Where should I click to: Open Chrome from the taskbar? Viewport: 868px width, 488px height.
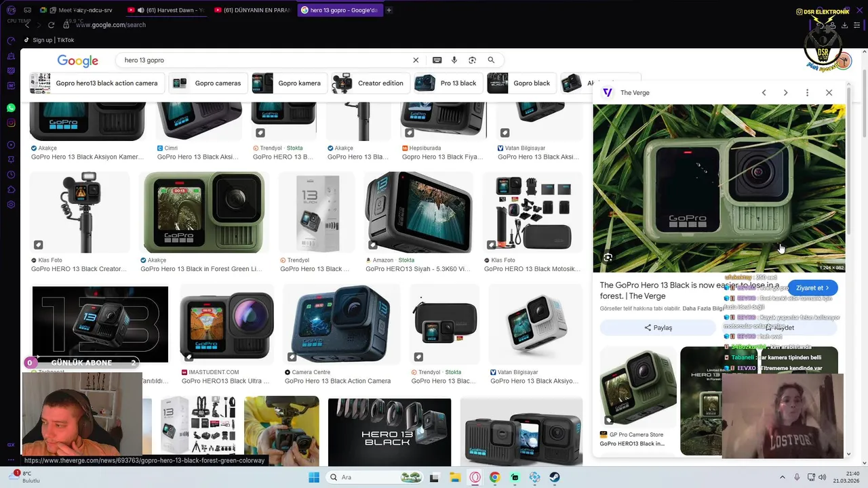coord(495,477)
